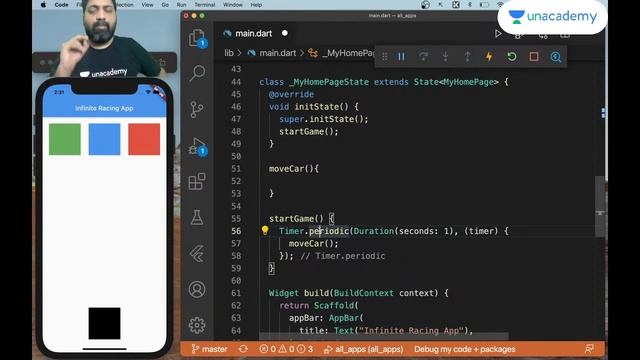Viewport: 640px width, 360px height.
Task: Click the editor vertical scrollbar
Action: click(600, 207)
